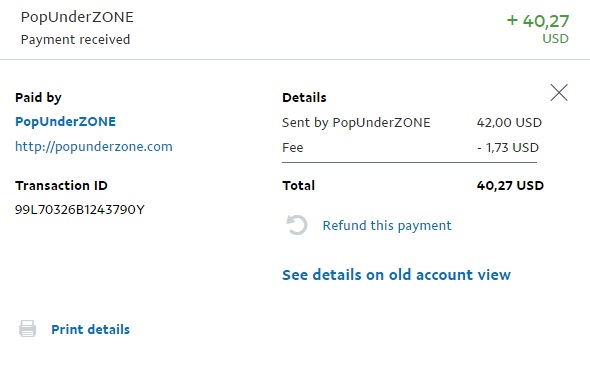The width and height of the screenshot is (590, 366).
Task: Open the Refund this payment link
Action: click(387, 225)
